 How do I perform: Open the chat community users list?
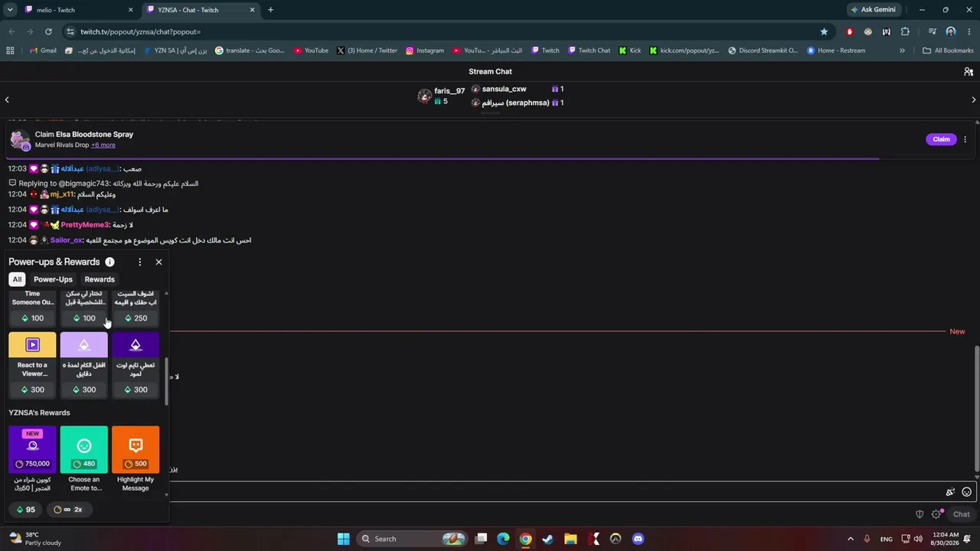(969, 72)
